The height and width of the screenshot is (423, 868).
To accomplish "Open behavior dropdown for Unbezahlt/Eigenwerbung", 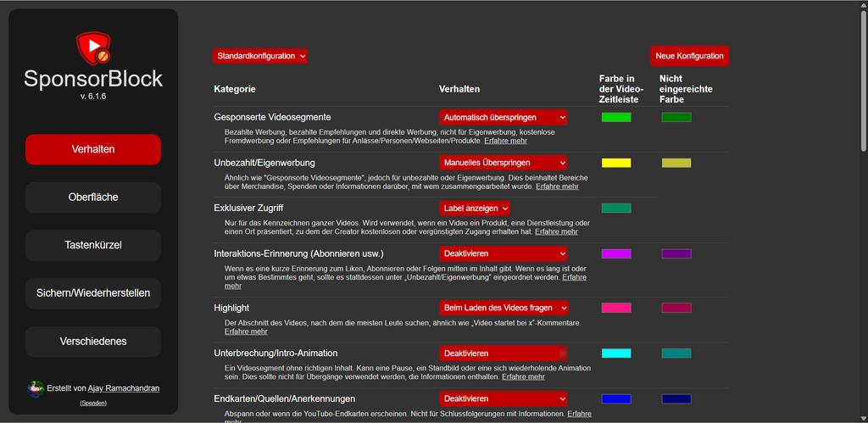I will coord(504,163).
